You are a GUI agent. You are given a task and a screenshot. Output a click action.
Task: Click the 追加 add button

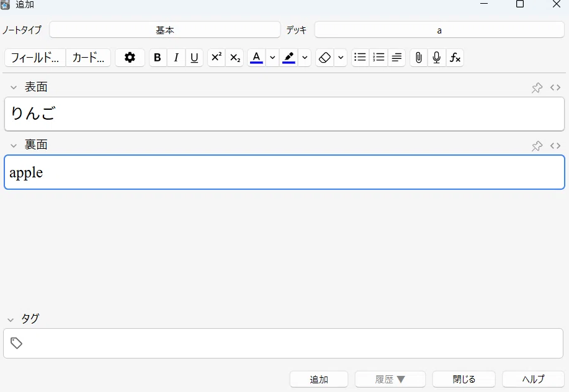(319, 380)
